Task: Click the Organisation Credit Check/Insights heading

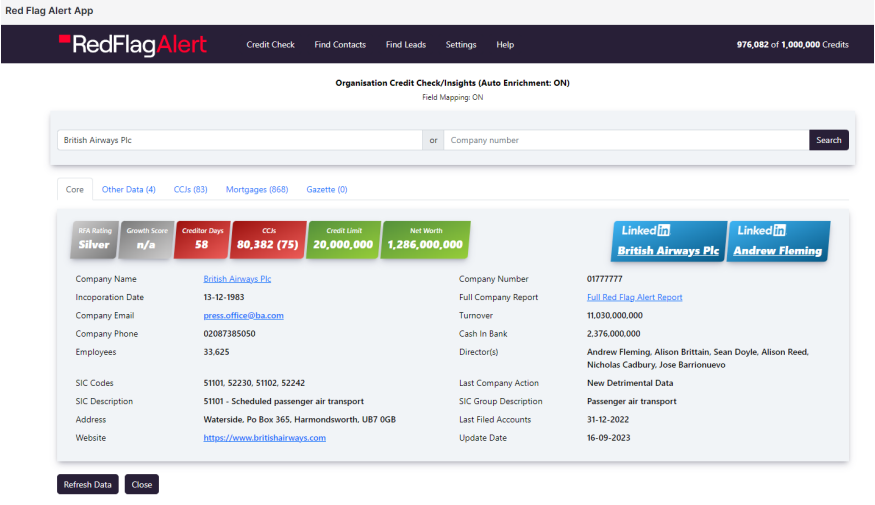Action: [x=453, y=83]
